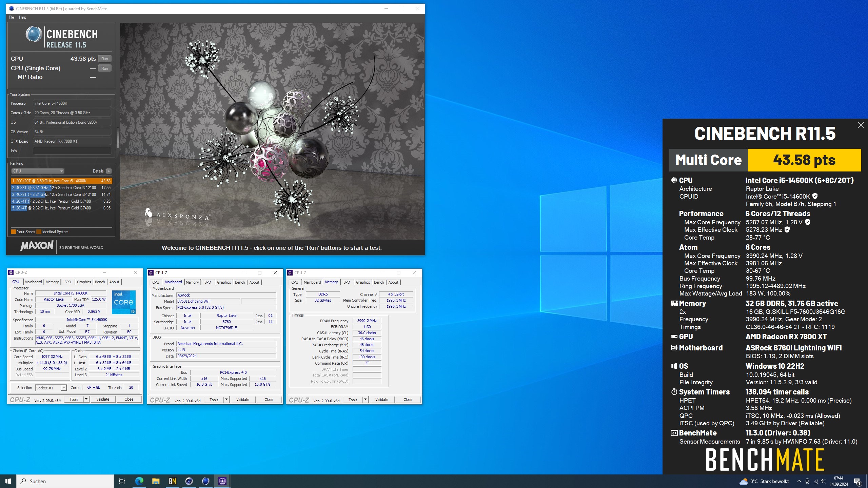Run the CPU Single Core test
The height and width of the screenshot is (488, 868).
click(x=104, y=68)
